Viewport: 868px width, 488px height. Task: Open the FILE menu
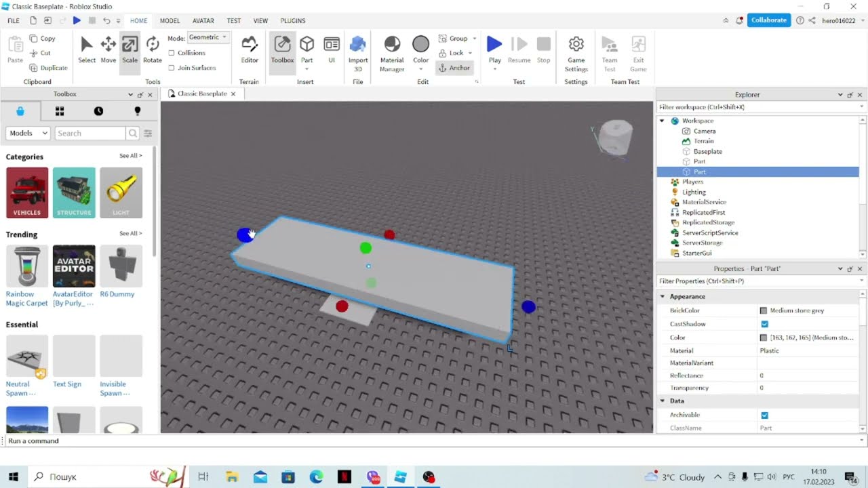click(x=14, y=21)
